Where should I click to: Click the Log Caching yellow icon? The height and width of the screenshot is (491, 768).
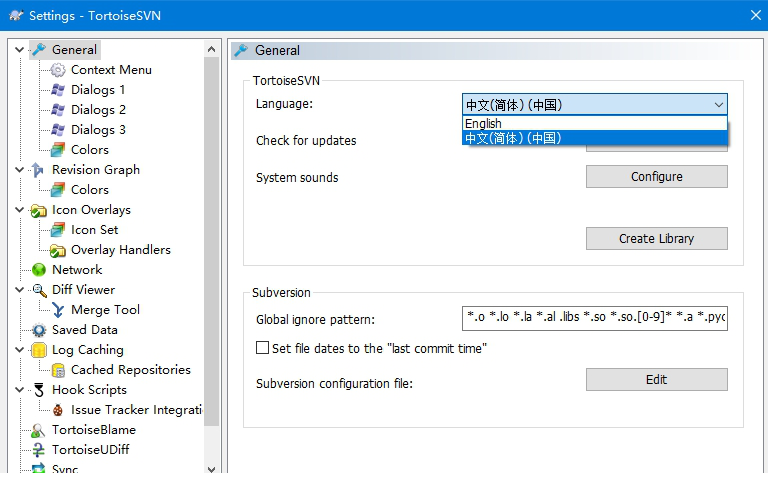coord(39,350)
